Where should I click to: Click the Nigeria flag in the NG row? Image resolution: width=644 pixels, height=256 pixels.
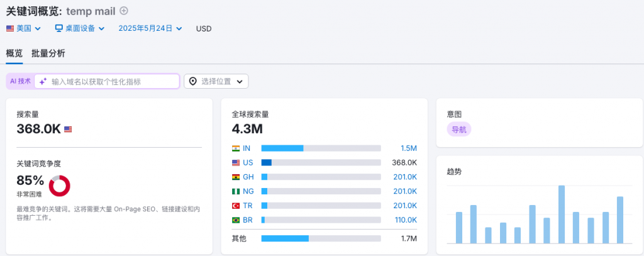pos(236,191)
